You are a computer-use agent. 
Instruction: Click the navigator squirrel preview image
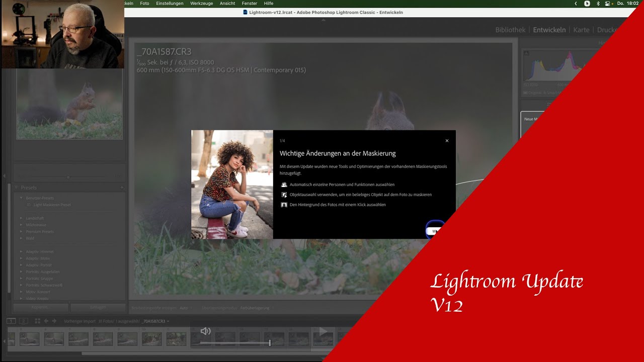(x=69, y=104)
